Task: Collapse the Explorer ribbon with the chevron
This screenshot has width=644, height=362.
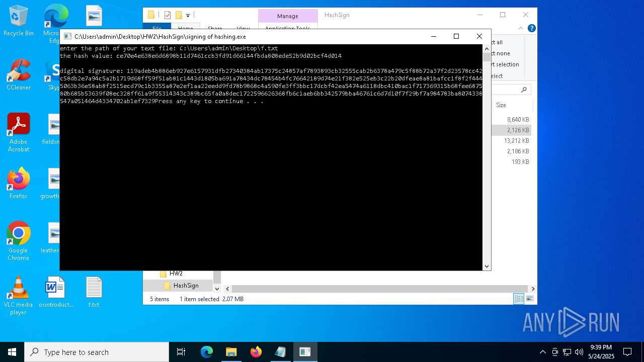Action: 521,29
